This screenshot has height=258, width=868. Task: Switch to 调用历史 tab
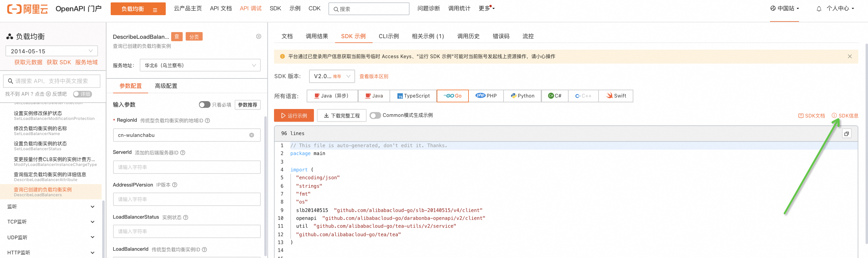tap(468, 36)
